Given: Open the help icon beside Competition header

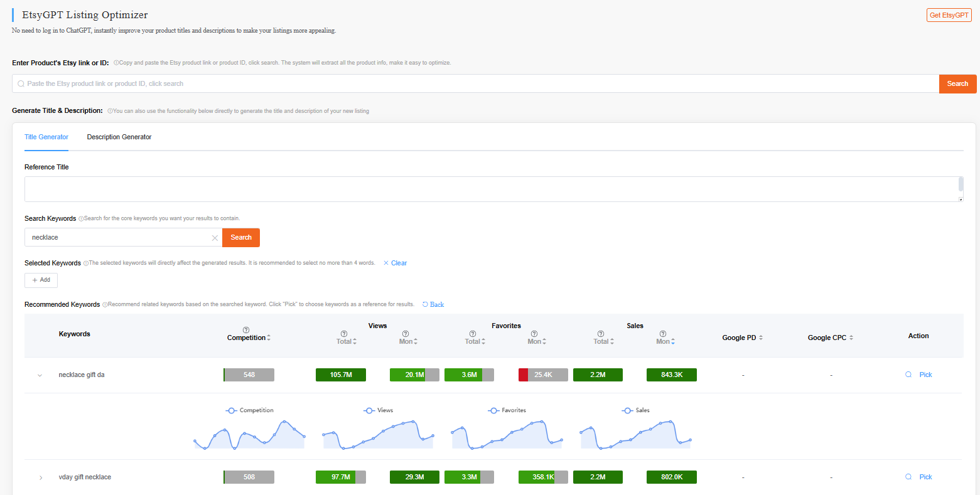Looking at the screenshot, I should click(246, 329).
